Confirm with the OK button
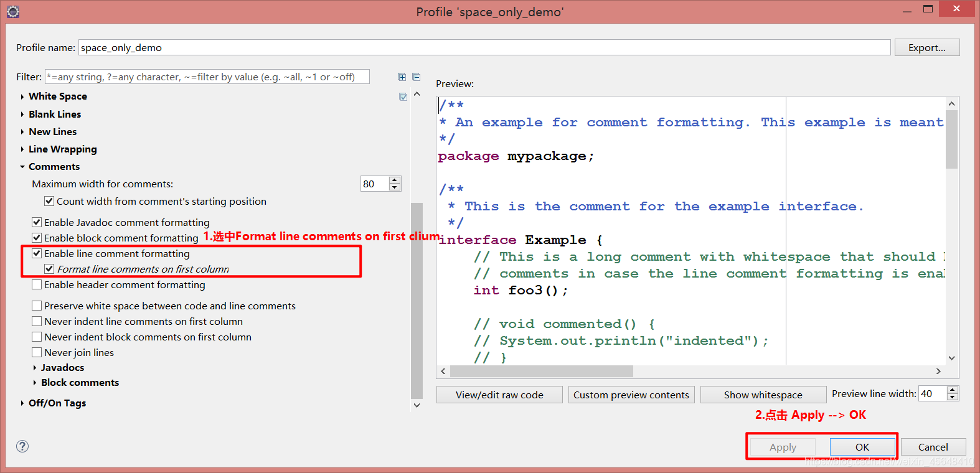Viewport: 980px width, 473px height. point(862,447)
